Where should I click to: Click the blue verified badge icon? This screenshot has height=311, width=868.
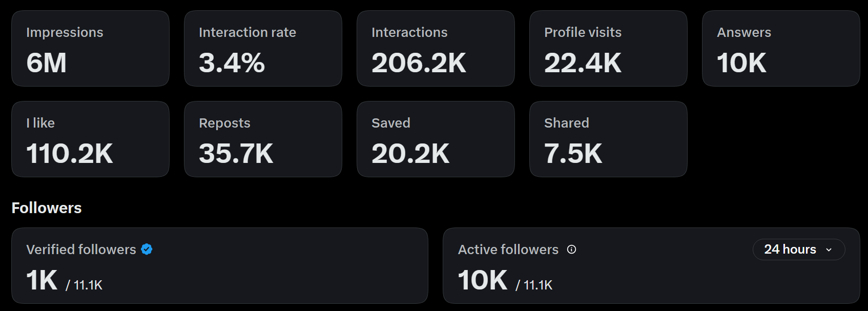pyautogui.click(x=147, y=250)
